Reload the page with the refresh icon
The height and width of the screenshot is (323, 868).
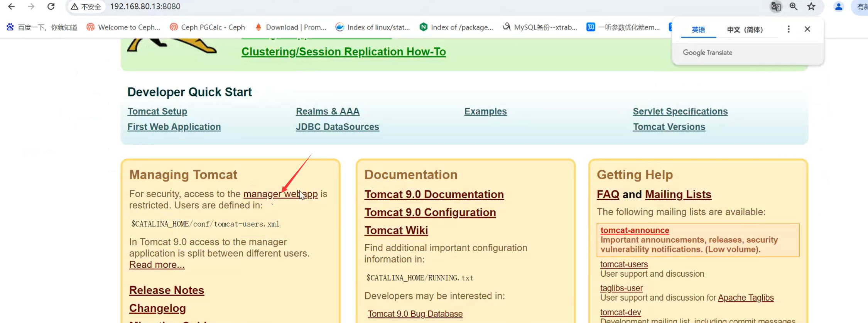tap(51, 7)
